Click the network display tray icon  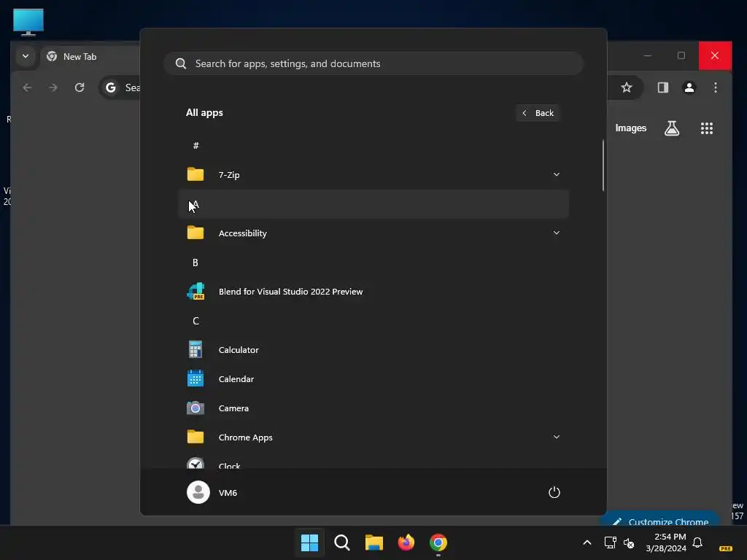click(x=611, y=542)
